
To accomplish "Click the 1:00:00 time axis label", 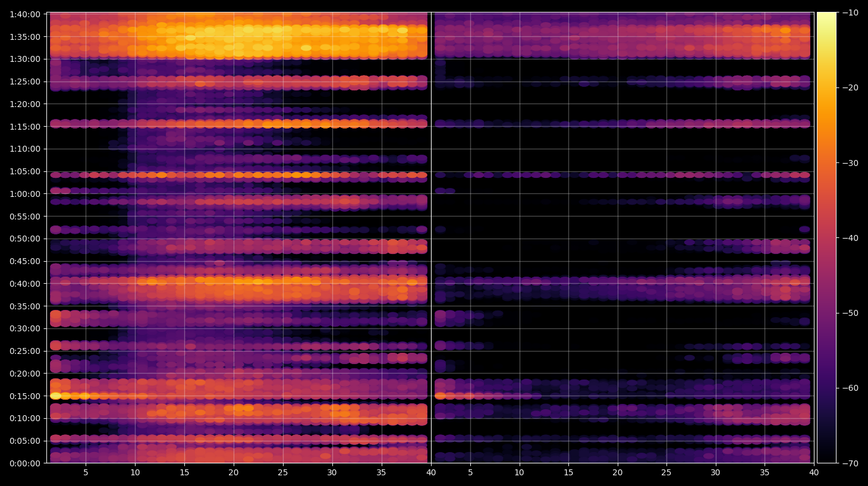I will (25, 194).
